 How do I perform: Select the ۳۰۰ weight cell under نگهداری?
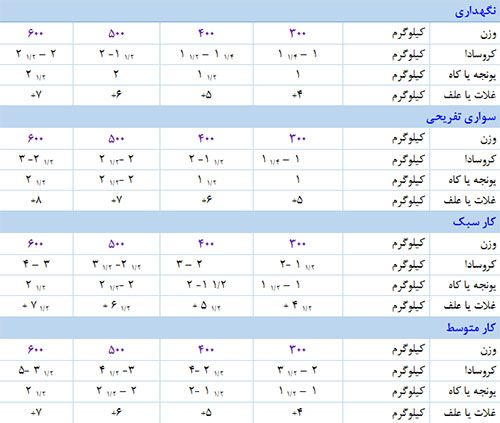click(x=298, y=33)
